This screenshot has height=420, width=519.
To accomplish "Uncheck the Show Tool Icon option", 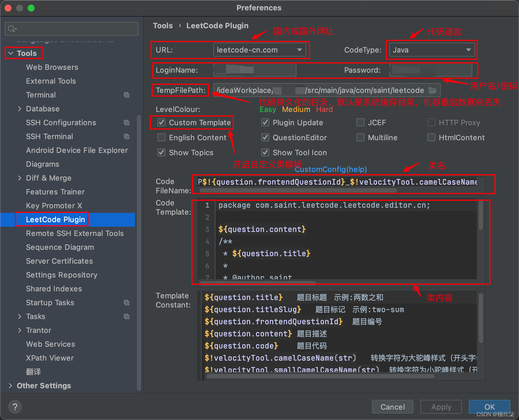I will point(265,152).
